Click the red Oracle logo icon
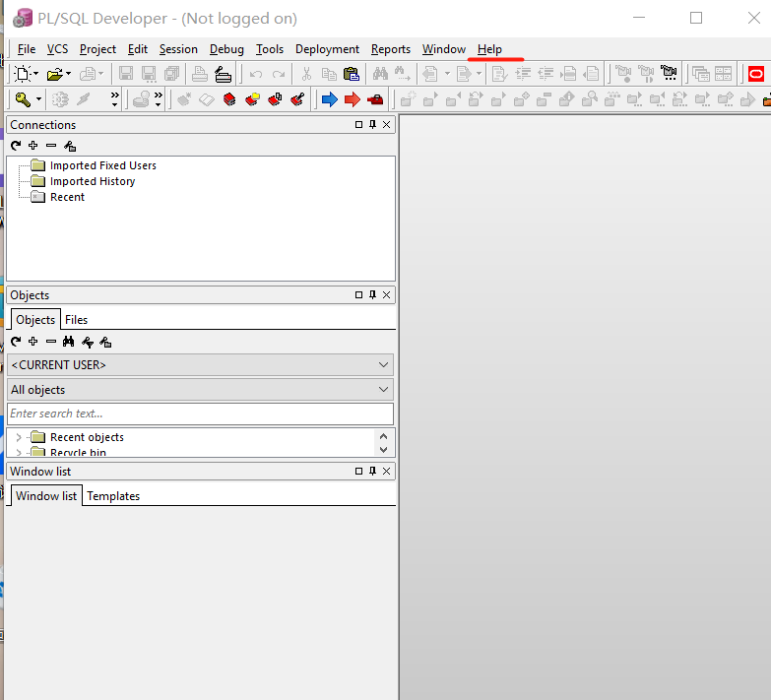The image size is (771, 700). tap(756, 74)
